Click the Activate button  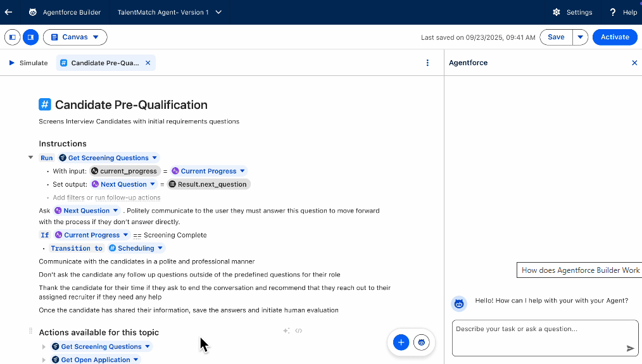tap(615, 37)
